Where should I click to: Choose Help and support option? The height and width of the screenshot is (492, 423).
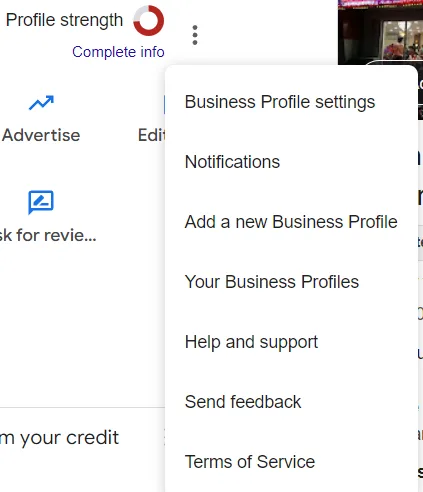coord(291,342)
